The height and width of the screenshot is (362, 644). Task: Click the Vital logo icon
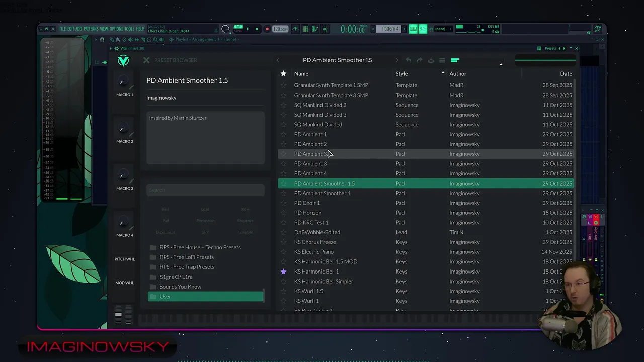[x=123, y=61]
